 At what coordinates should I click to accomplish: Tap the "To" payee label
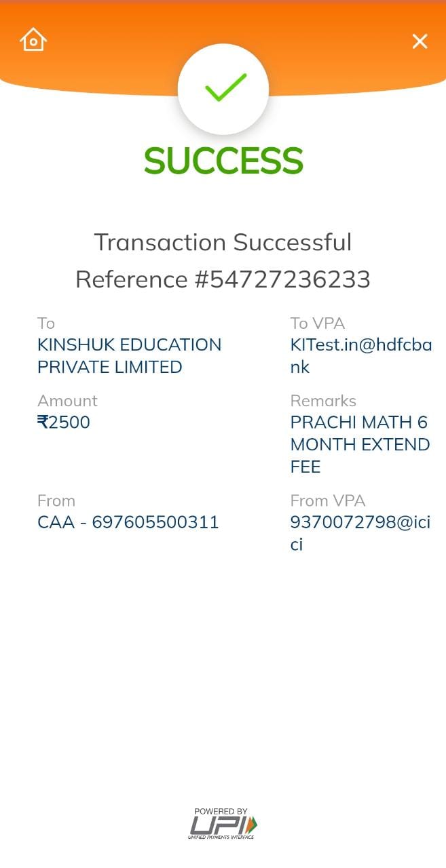coord(46,323)
